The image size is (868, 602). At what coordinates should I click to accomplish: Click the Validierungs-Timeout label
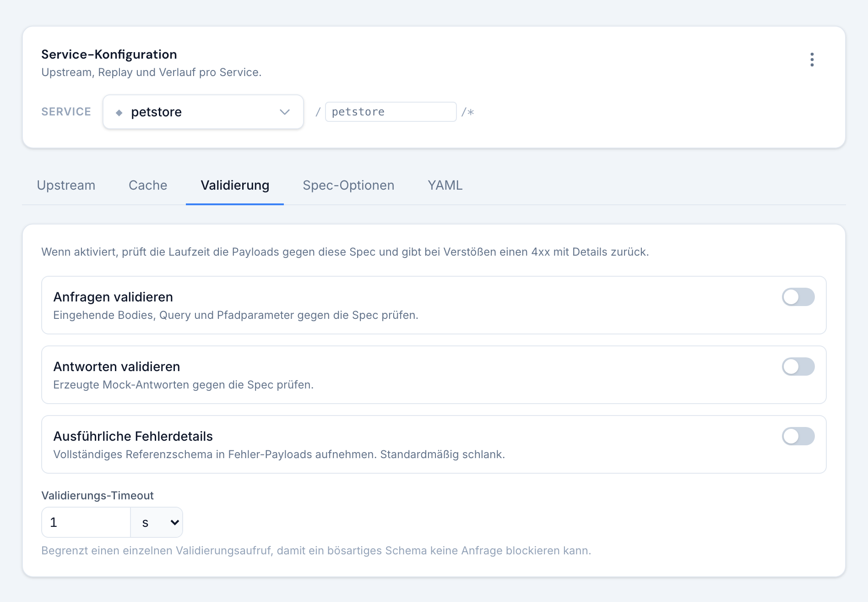pyautogui.click(x=98, y=496)
